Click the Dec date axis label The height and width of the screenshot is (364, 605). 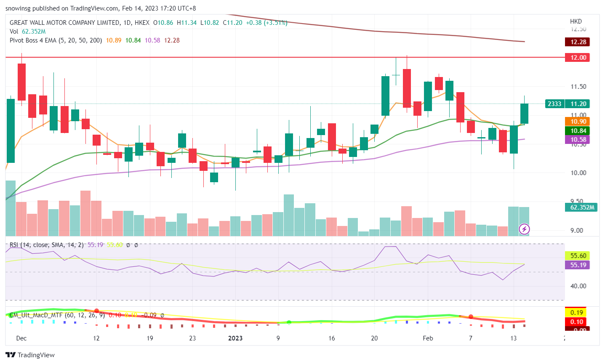click(21, 338)
